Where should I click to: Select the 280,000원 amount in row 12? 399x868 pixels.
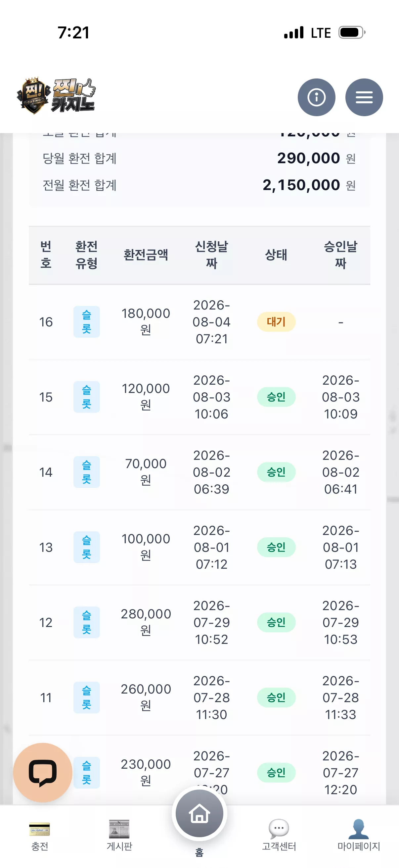146,622
